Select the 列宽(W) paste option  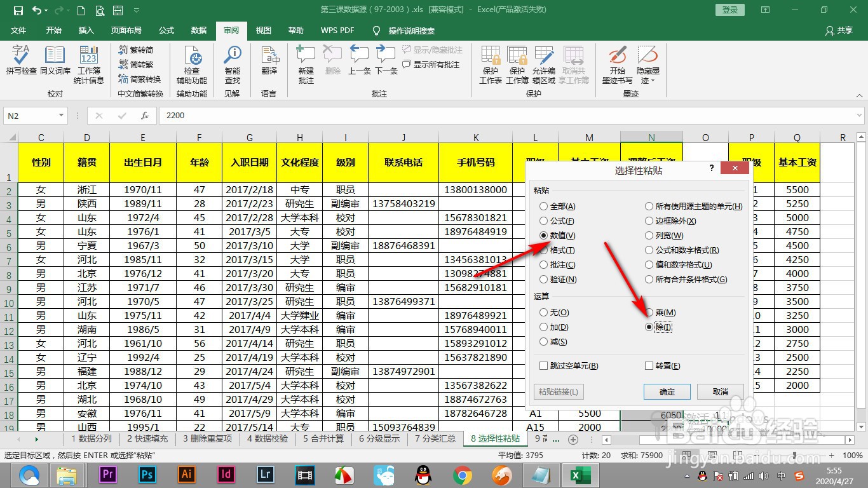tap(664, 235)
